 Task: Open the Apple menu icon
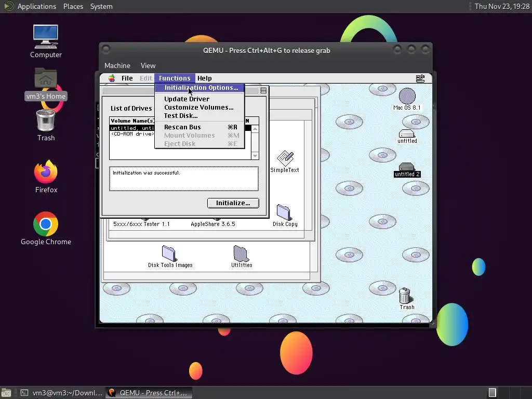point(112,78)
